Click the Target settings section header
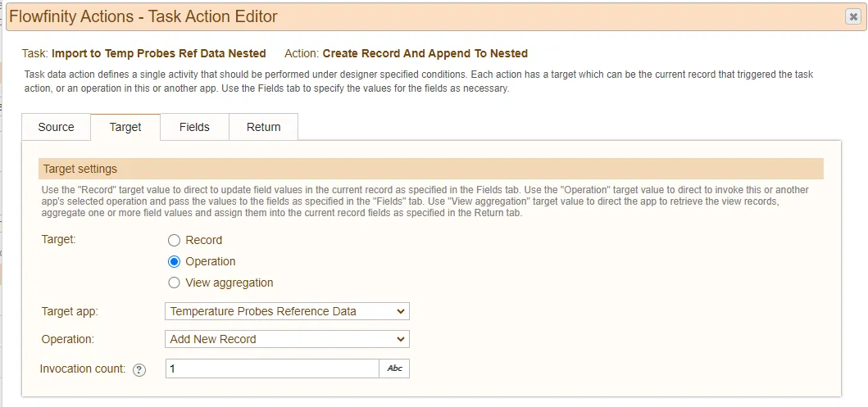Viewport: 868px width, 407px height. point(431,169)
